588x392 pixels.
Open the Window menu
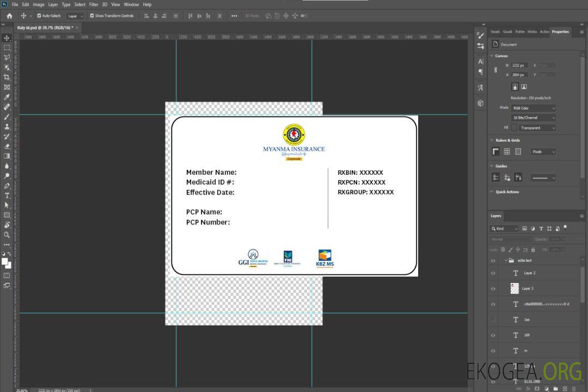(131, 4)
